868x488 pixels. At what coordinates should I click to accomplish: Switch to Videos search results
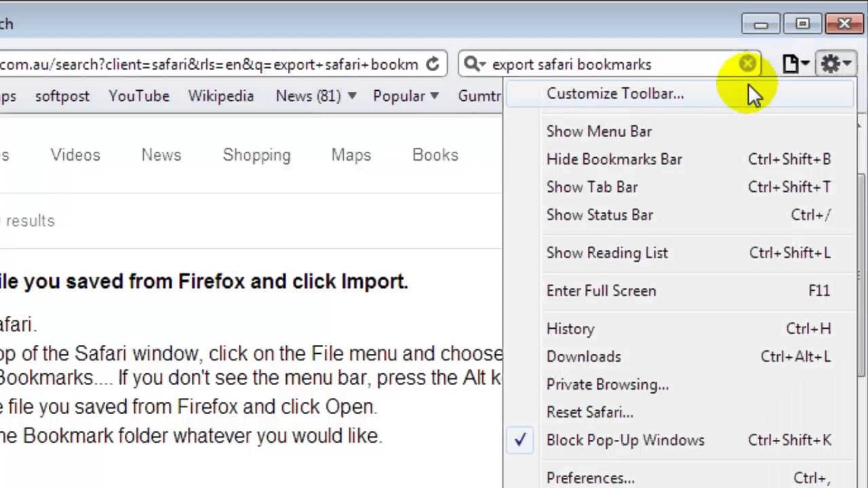coord(75,155)
